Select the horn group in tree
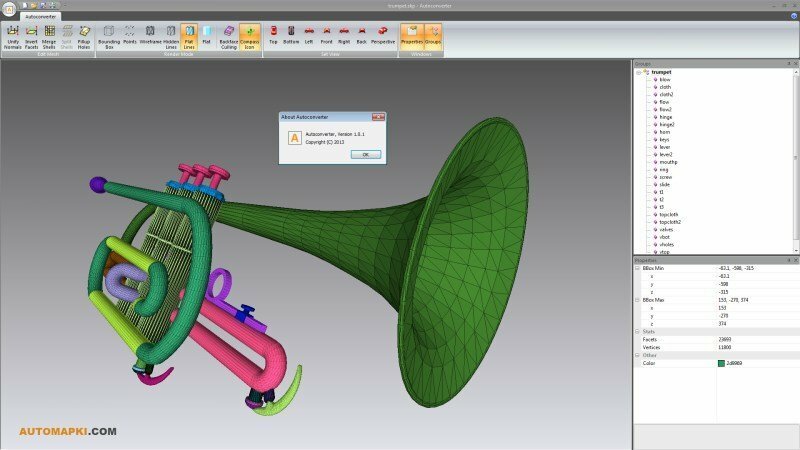This screenshot has height=450, width=800. click(664, 131)
